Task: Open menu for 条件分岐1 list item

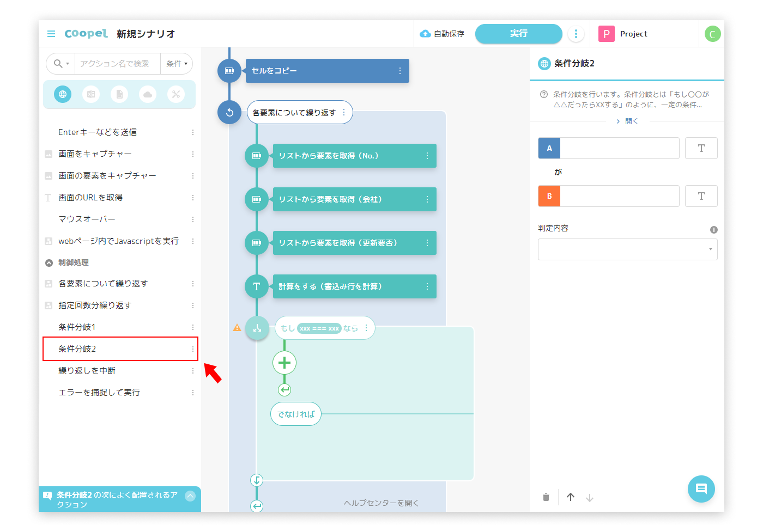Action: (x=193, y=327)
